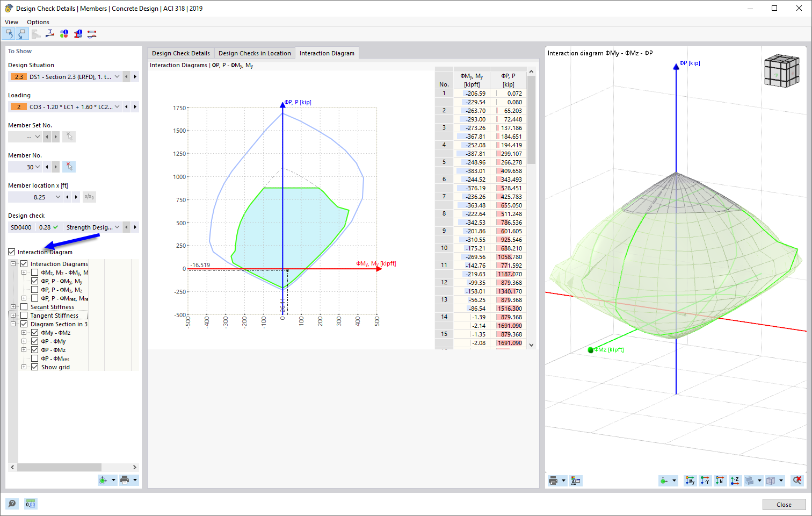Open the colored font display settings icon
The height and width of the screenshot is (516, 812).
576,481
